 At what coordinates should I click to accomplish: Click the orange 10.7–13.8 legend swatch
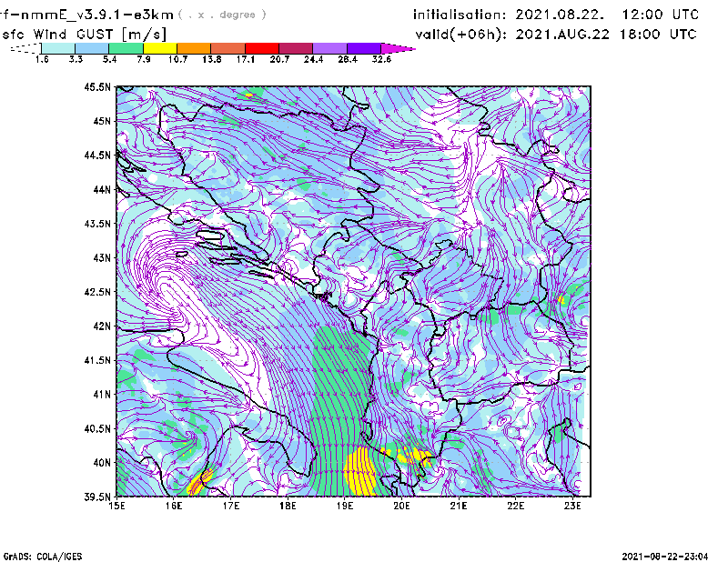coord(194,48)
